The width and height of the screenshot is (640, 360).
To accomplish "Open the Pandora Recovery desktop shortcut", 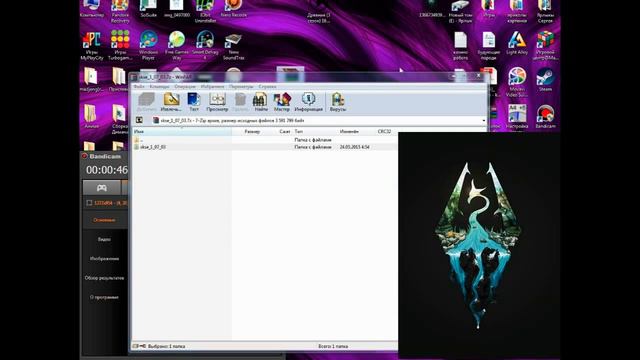I will [x=120, y=11].
